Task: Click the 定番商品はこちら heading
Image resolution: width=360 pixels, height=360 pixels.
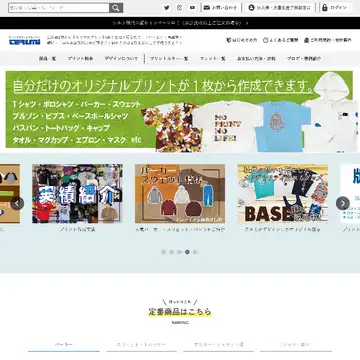Action: pyautogui.click(x=180, y=312)
